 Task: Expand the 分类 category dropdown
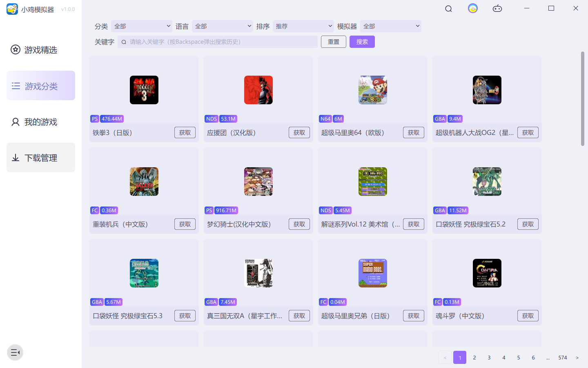pos(142,26)
